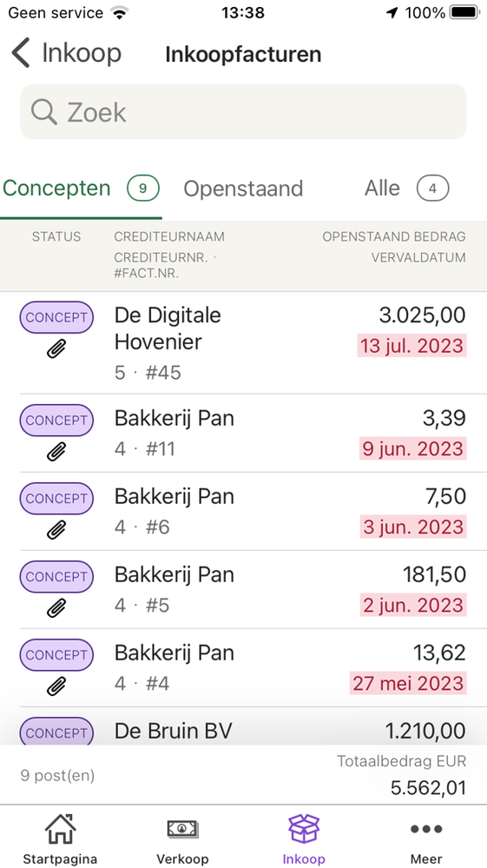The height and width of the screenshot is (868, 487).
Task: Tap the Concepten count badge showing 9
Action: (142, 189)
